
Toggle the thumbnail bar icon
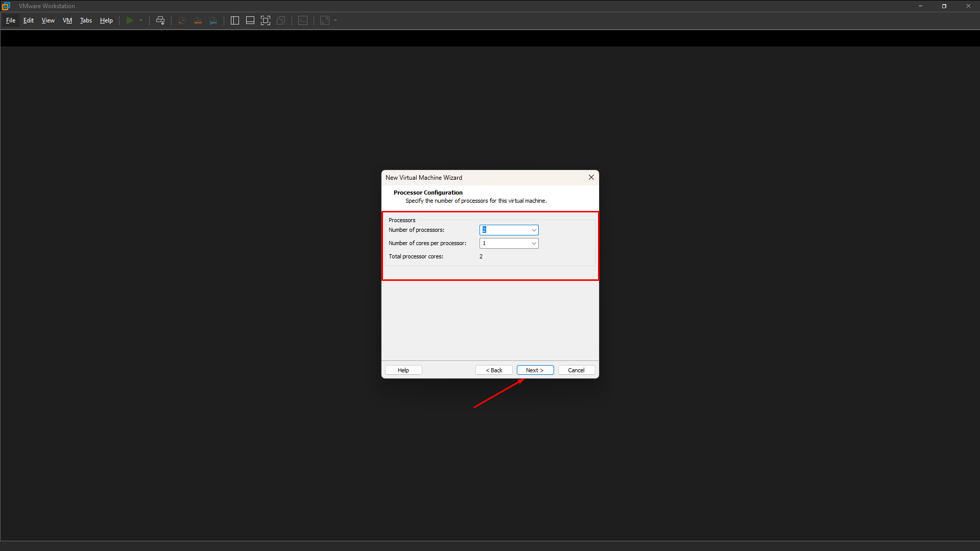click(250, 20)
